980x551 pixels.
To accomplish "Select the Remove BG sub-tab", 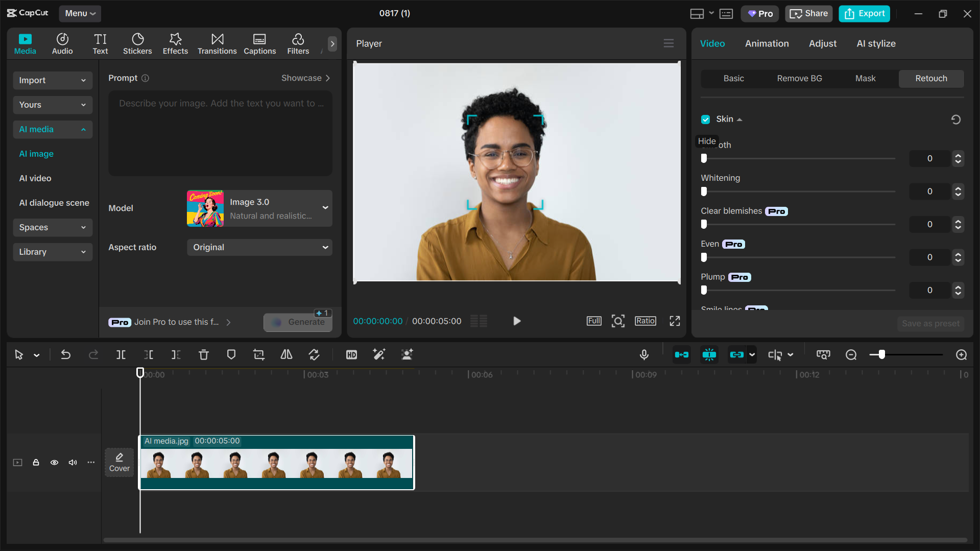I will point(799,78).
